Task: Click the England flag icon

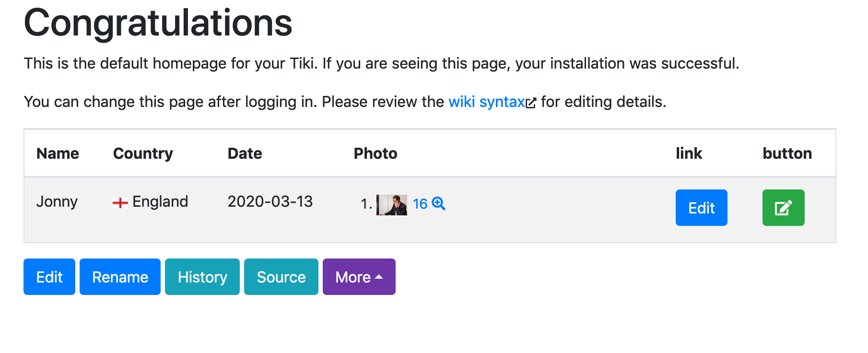Action: tap(120, 203)
